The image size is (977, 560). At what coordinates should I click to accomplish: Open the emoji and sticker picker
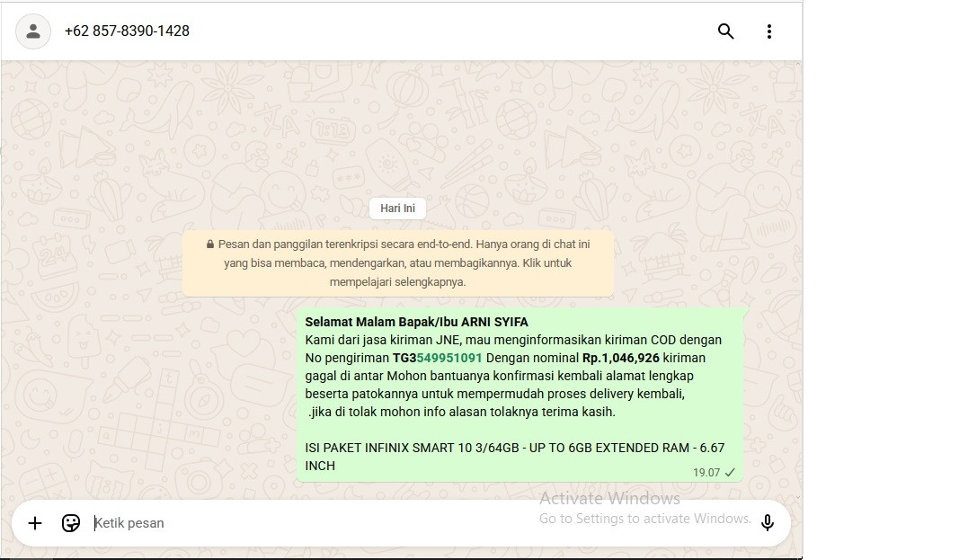click(x=71, y=523)
